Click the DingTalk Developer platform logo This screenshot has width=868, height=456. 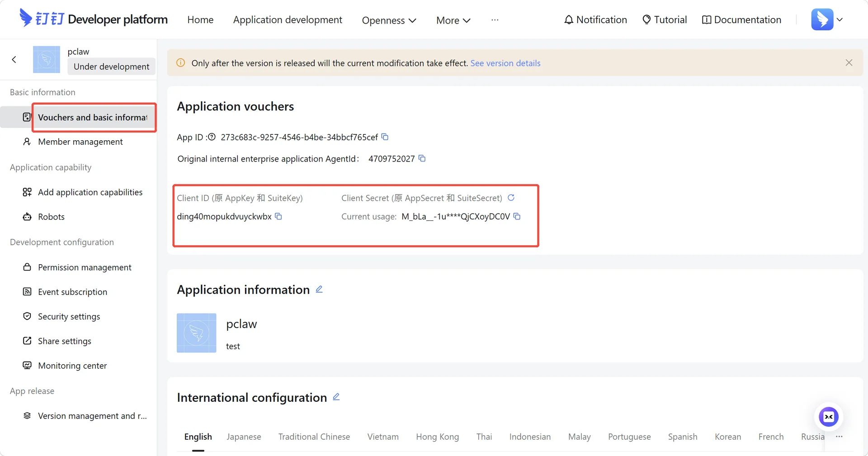coord(94,19)
